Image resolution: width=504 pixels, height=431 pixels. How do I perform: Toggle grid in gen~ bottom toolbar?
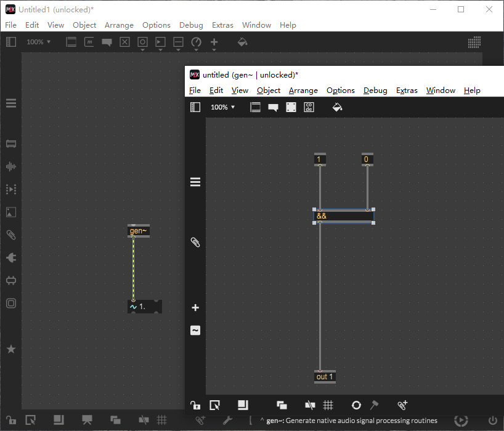click(328, 405)
